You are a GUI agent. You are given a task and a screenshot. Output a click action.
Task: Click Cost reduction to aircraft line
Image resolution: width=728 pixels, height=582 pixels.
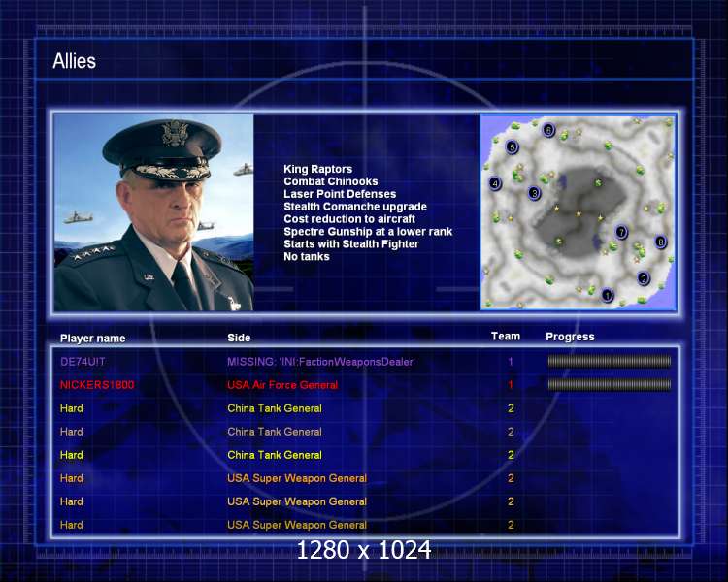click(x=349, y=219)
